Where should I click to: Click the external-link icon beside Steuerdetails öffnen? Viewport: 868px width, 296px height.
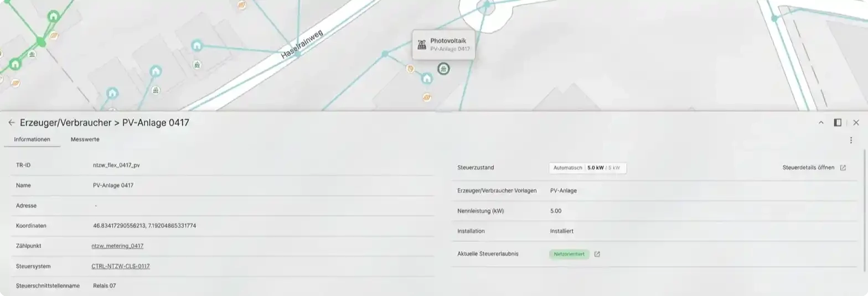[x=843, y=168]
